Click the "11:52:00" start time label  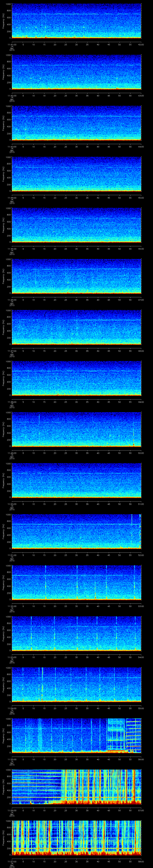[12, 606]
